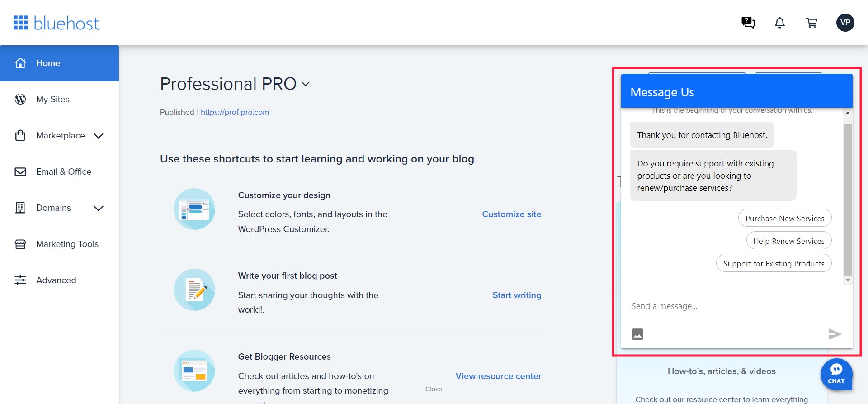Click the chat scrollbar down arrow
The image size is (868, 404).
click(x=848, y=280)
